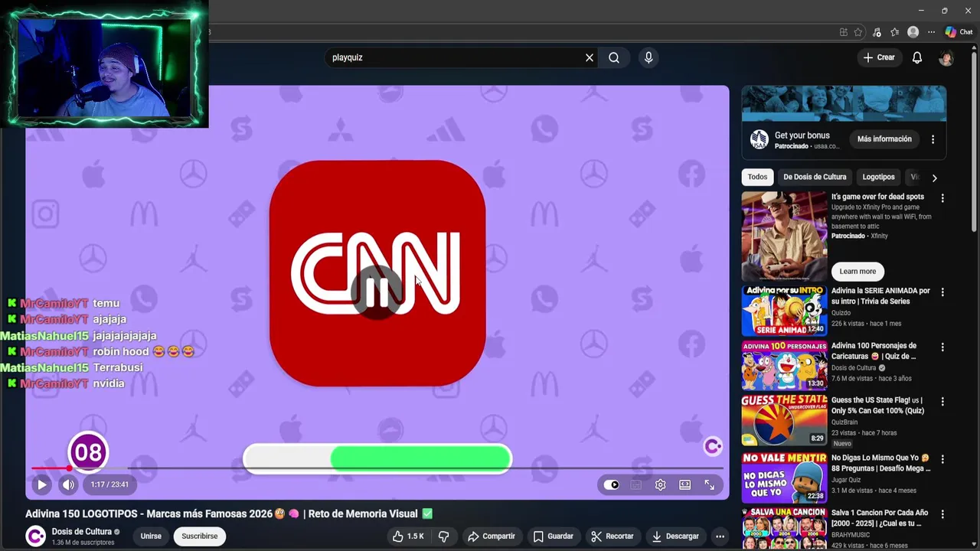The image size is (980, 551).
Task: Select the Todos filter chip
Action: click(757, 177)
